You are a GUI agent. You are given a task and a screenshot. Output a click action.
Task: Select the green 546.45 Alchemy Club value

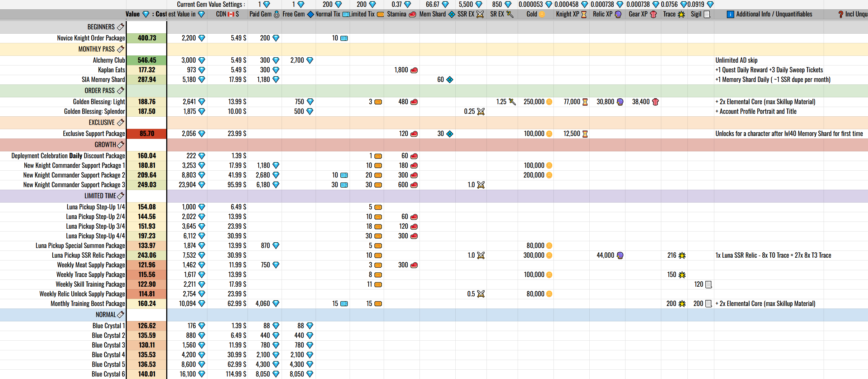(147, 60)
